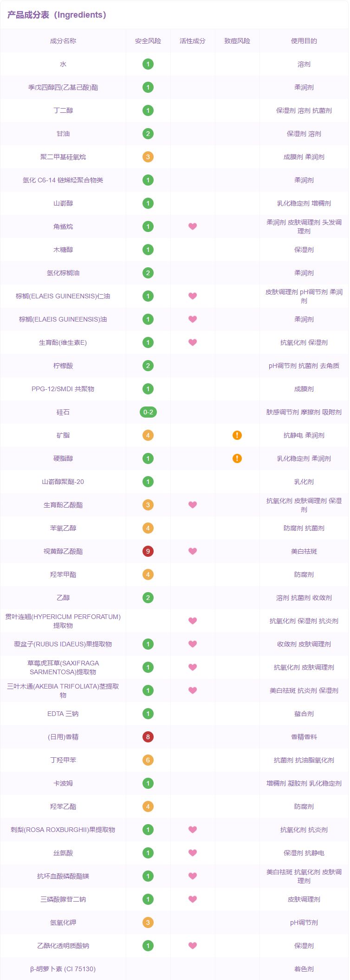
Task: Click the 美白祛斑 purpose text for 视黄醇乙酸酯
Action: pyautogui.click(x=304, y=551)
